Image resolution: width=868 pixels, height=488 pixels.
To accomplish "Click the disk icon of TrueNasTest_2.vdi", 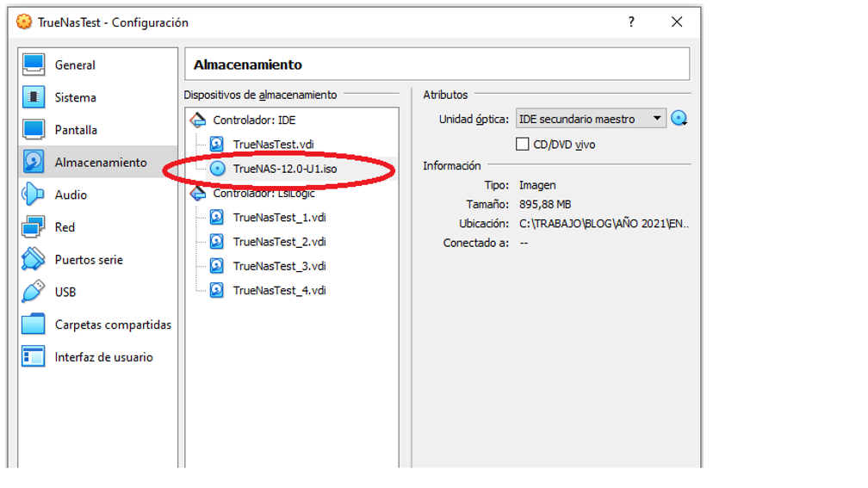I will click(x=217, y=242).
